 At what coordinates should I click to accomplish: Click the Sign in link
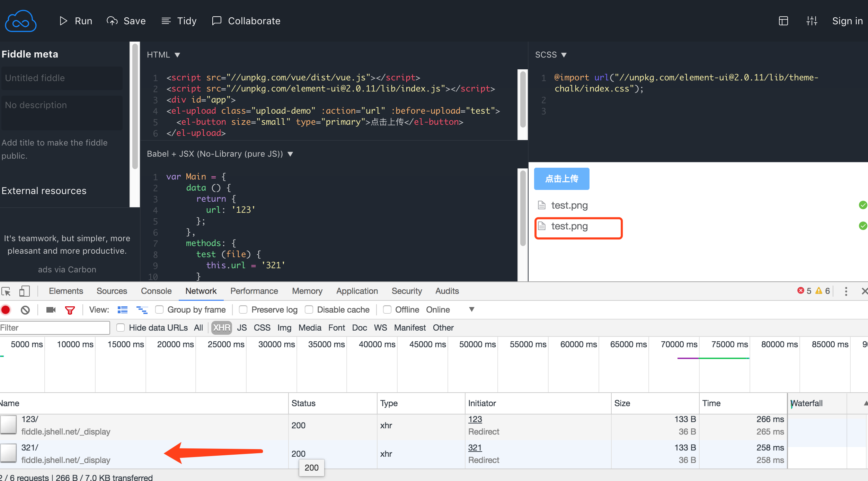[847, 21]
